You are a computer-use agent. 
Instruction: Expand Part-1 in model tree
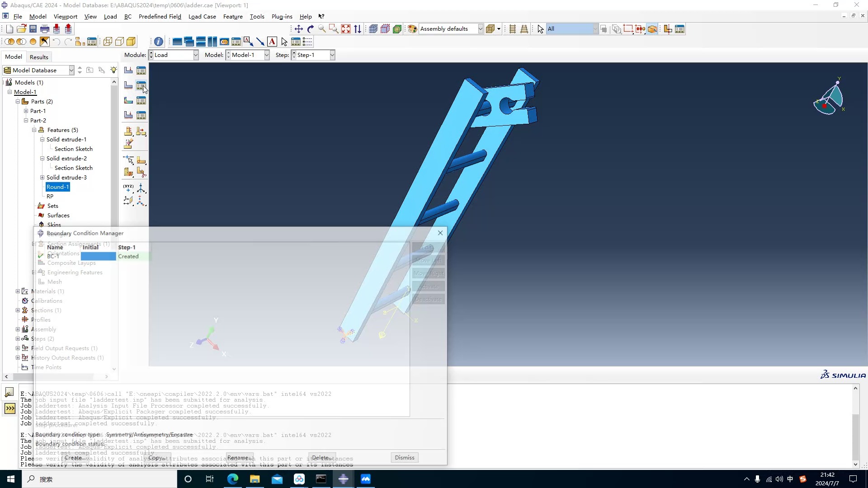(x=26, y=111)
